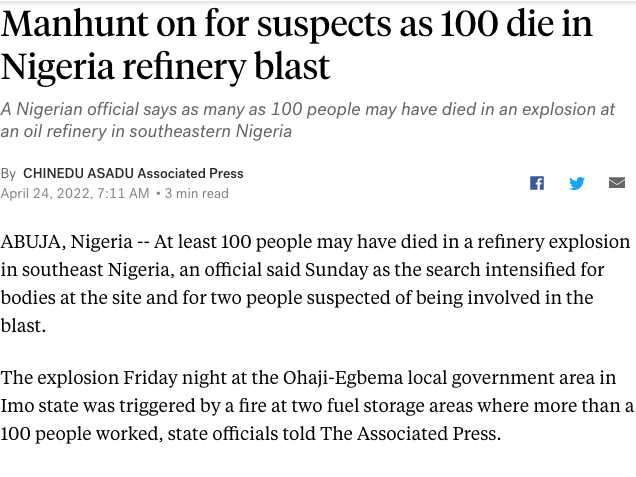636x477 pixels.
Task: Open author CHINEDU ASADU's byline link
Action: point(78,173)
